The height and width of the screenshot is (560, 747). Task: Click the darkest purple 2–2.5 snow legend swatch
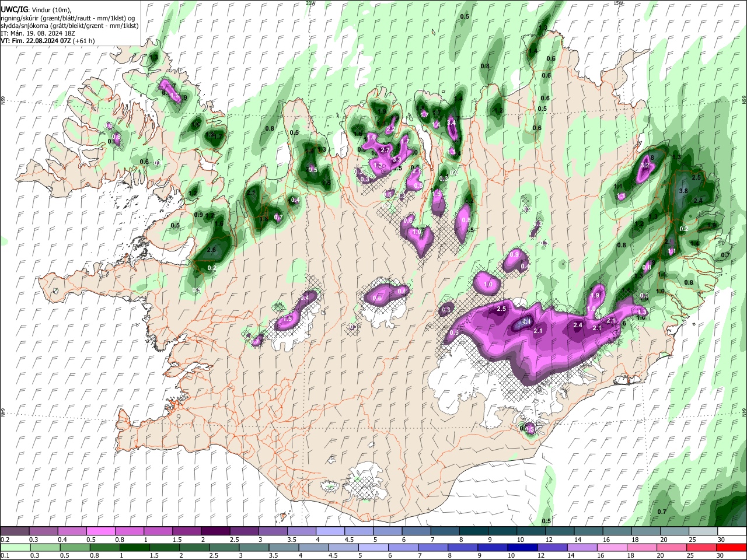(215, 531)
